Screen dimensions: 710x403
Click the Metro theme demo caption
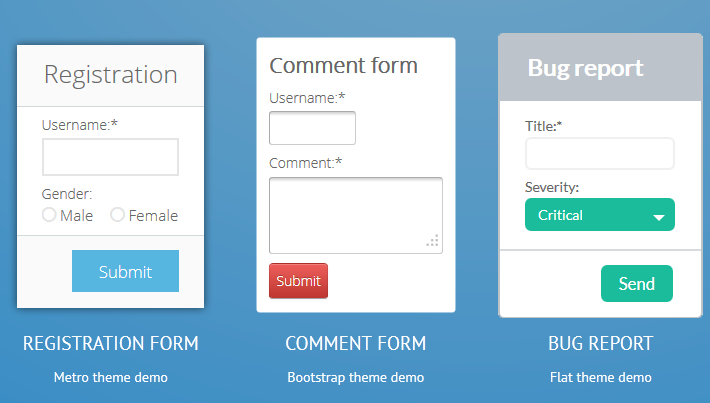click(x=110, y=377)
